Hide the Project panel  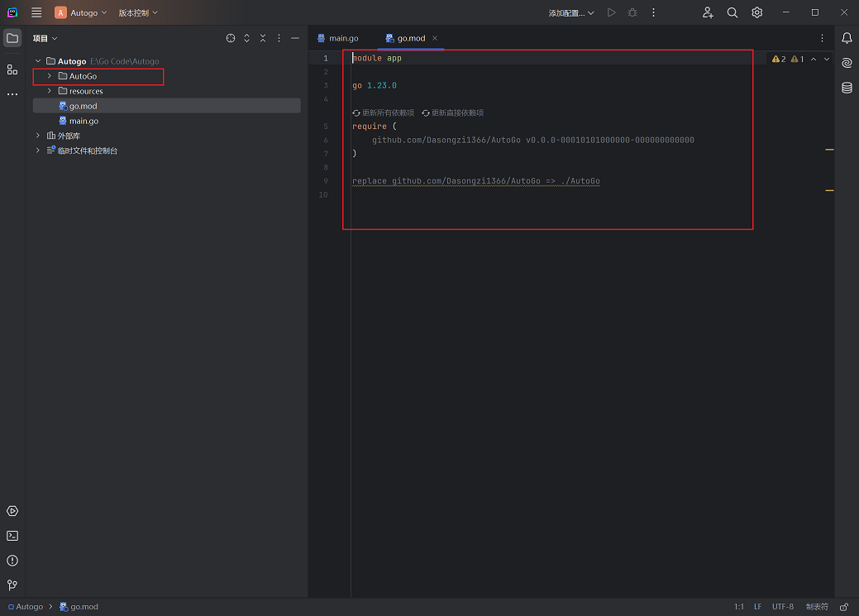294,38
